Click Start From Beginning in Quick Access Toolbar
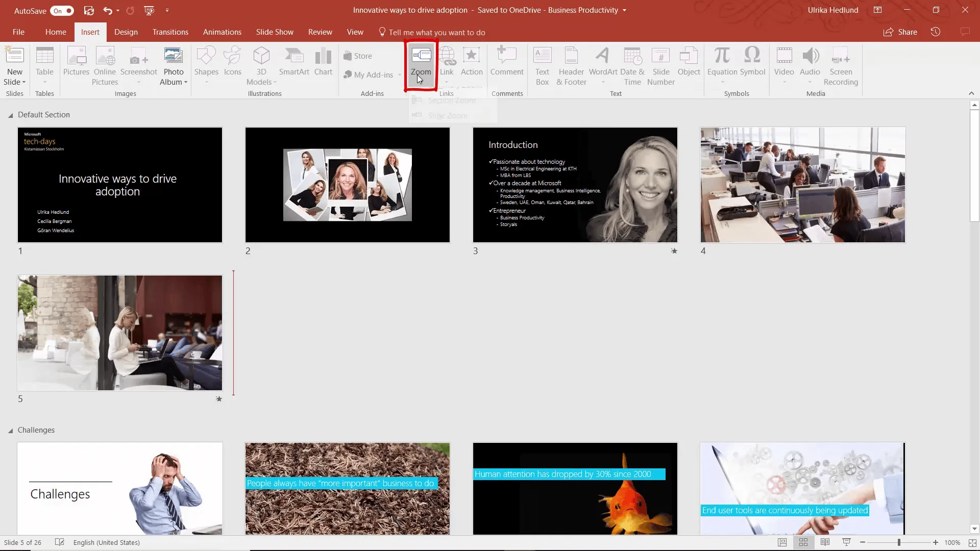Screen dimensions: 980x551 pyautogui.click(x=149, y=10)
